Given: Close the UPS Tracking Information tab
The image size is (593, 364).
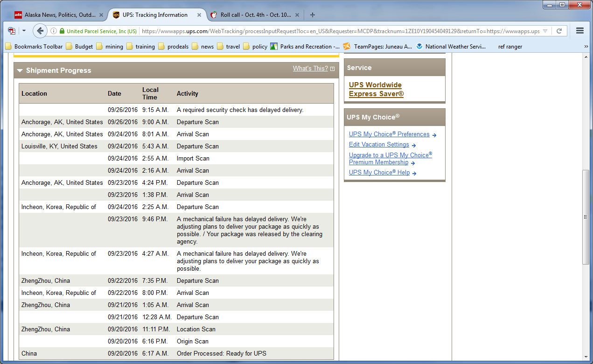Looking at the screenshot, I should [x=199, y=15].
